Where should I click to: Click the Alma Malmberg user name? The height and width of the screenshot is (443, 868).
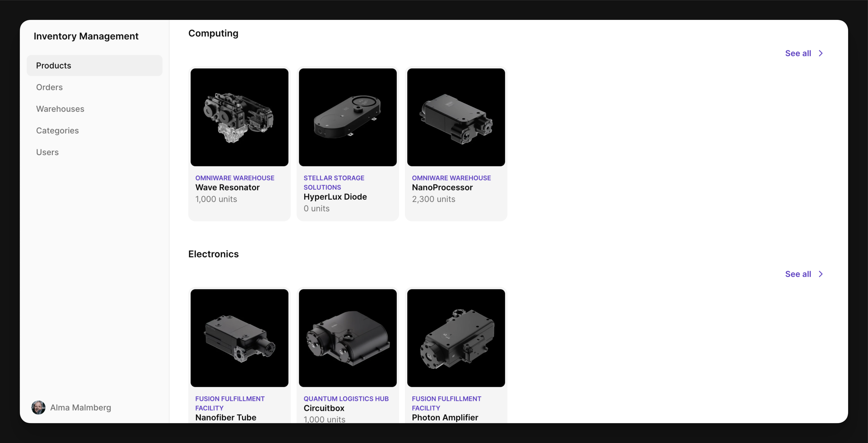click(x=81, y=408)
